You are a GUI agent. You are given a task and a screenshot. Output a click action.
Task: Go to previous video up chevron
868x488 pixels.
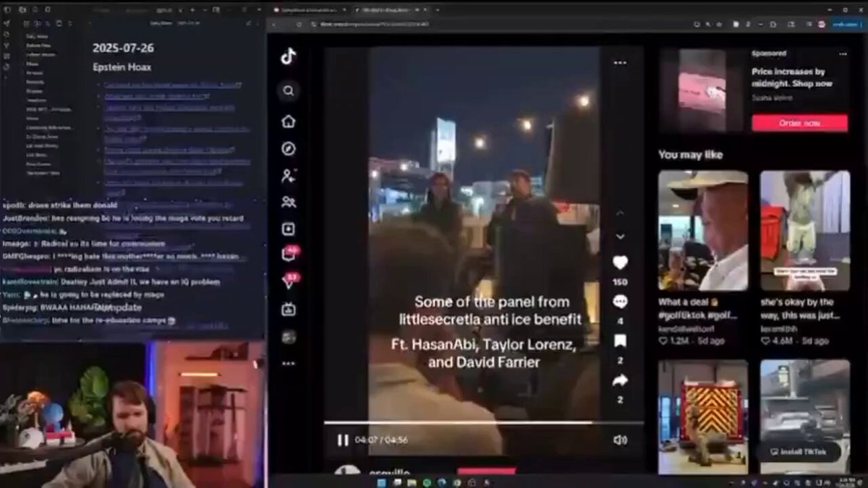tap(620, 213)
